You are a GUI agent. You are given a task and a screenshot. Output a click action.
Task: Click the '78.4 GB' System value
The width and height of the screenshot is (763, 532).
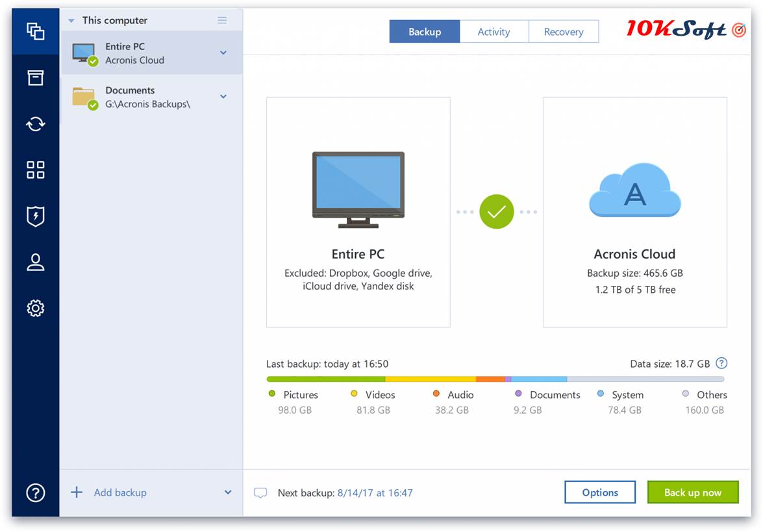pyautogui.click(x=624, y=411)
